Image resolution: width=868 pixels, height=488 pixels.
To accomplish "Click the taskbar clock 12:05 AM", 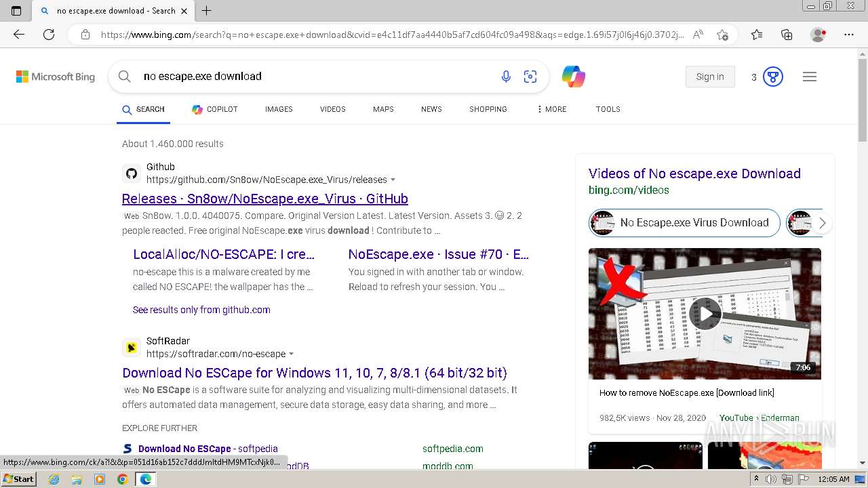I will coord(833,479).
